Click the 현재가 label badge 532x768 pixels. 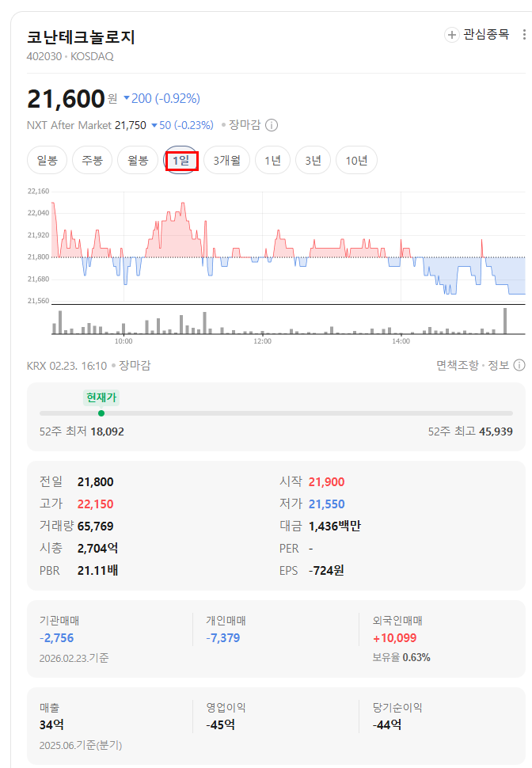101,397
